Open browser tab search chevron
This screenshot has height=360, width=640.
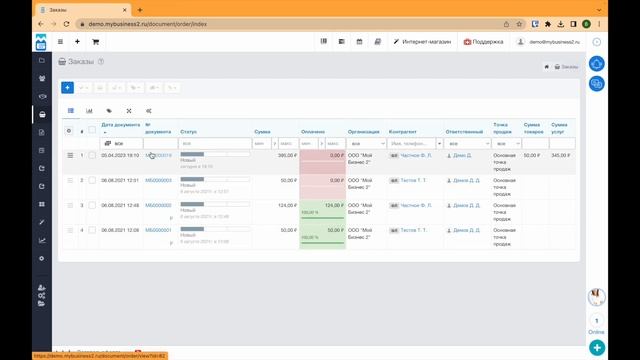click(x=599, y=10)
